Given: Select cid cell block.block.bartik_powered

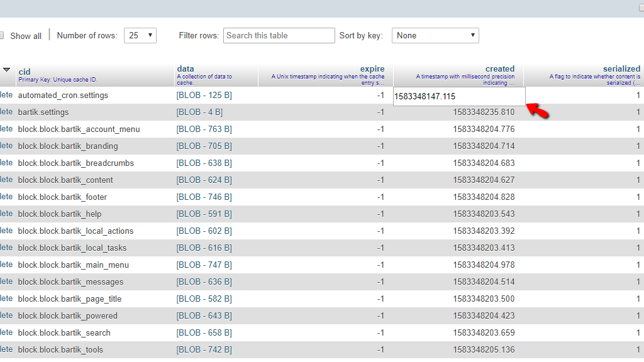Looking at the screenshot, I should [x=68, y=315].
